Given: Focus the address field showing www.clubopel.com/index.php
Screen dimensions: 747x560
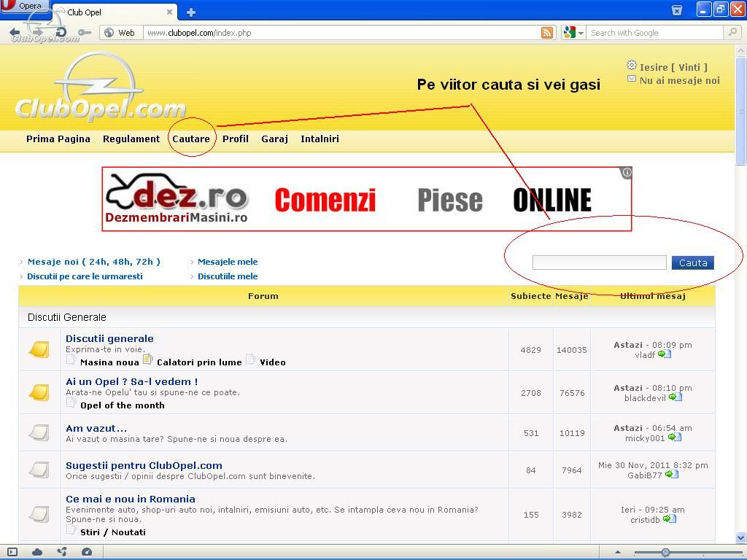Looking at the screenshot, I should pyautogui.click(x=341, y=32).
